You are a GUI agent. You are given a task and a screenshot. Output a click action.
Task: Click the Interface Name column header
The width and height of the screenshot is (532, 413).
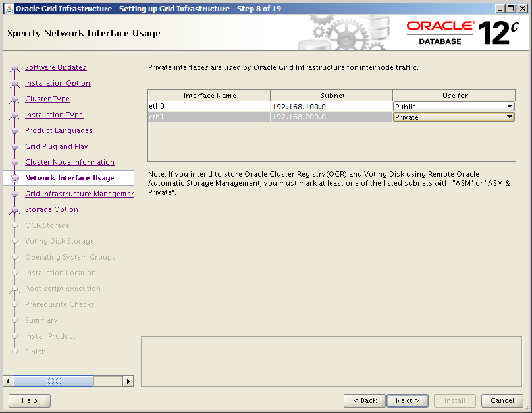point(209,96)
